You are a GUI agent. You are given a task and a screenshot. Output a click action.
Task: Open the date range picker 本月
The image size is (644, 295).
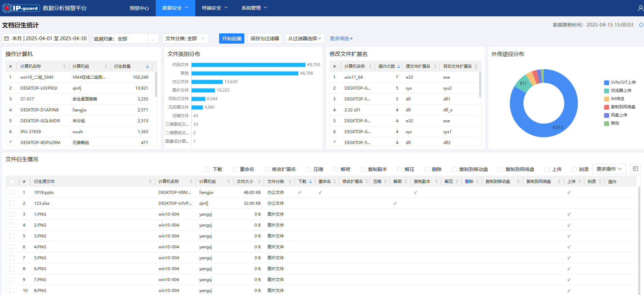click(x=45, y=38)
